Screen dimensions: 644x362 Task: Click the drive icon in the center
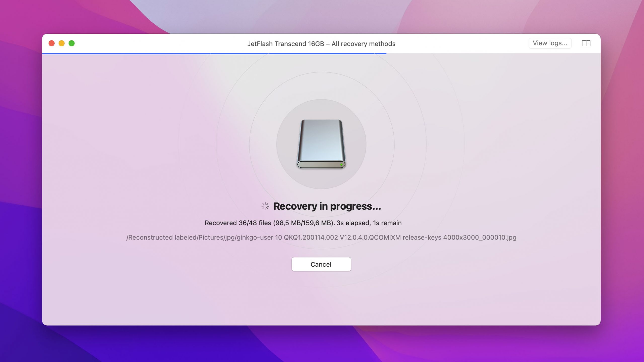point(321,144)
